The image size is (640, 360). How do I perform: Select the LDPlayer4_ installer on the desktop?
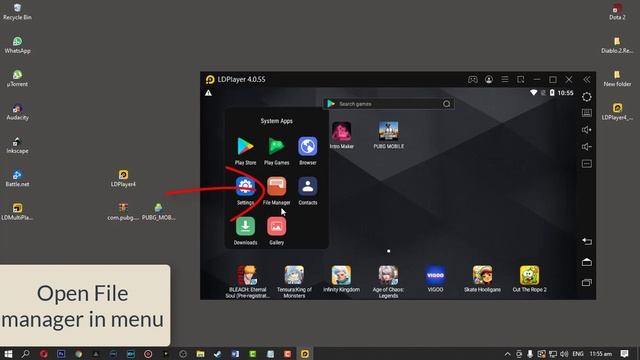point(617,112)
